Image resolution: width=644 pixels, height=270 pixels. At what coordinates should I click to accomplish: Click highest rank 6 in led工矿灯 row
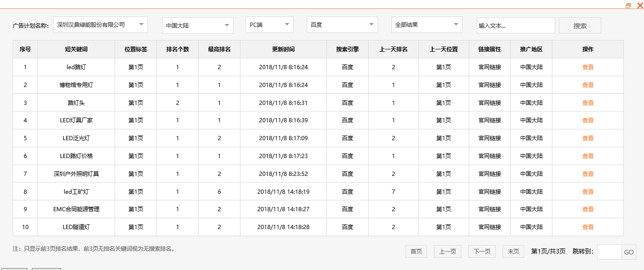tap(219, 192)
